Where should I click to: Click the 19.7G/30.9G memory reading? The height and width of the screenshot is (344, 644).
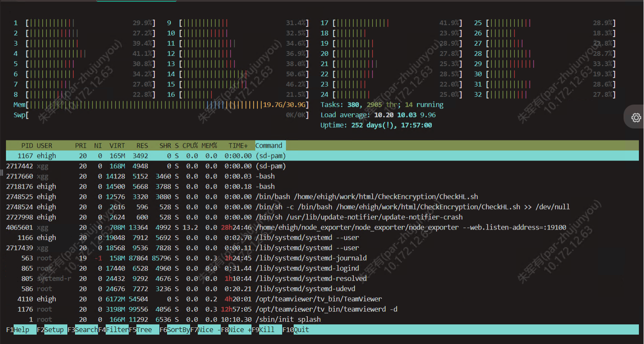tap(284, 105)
